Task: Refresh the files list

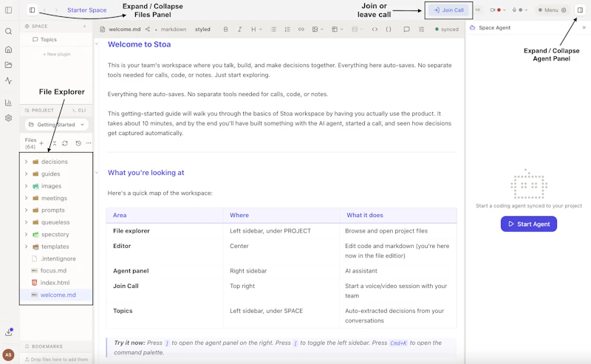Action: 65,143
